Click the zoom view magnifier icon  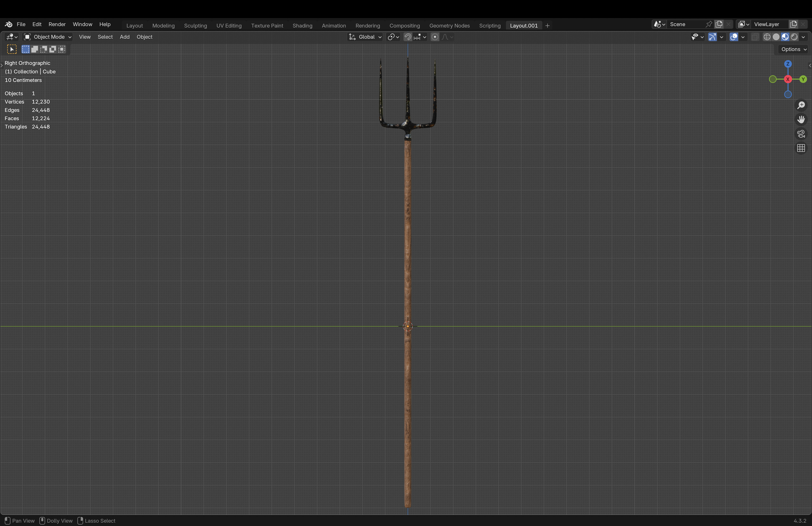tap(801, 105)
